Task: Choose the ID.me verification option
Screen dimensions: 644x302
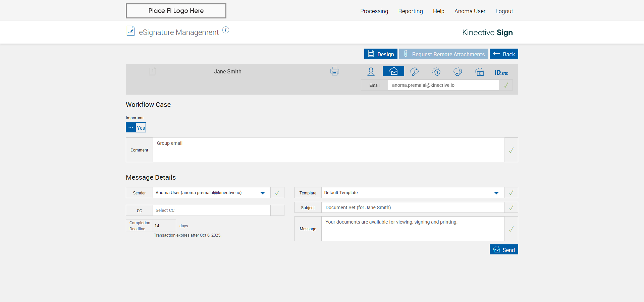Action: [x=501, y=72]
